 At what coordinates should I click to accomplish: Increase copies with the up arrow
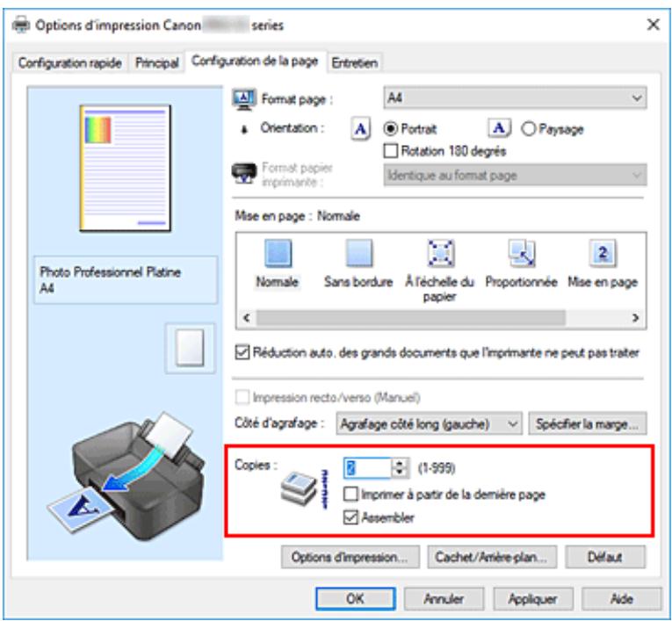[x=400, y=463]
